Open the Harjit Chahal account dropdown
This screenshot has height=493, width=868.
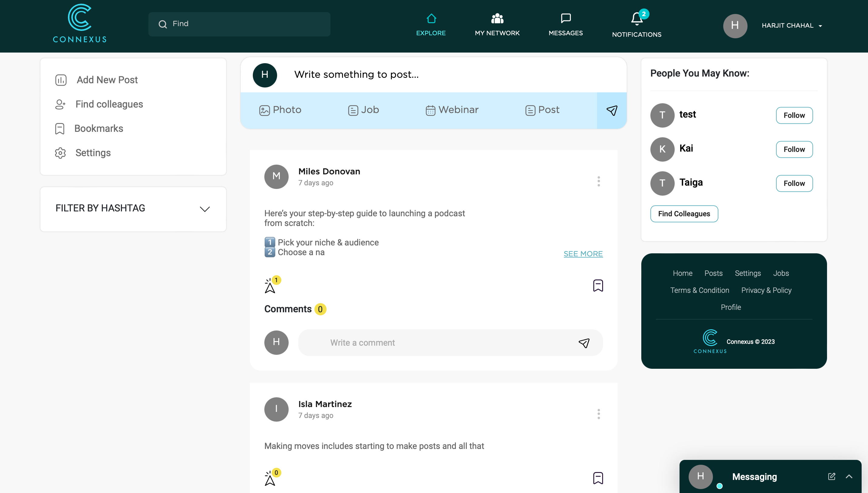click(792, 26)
